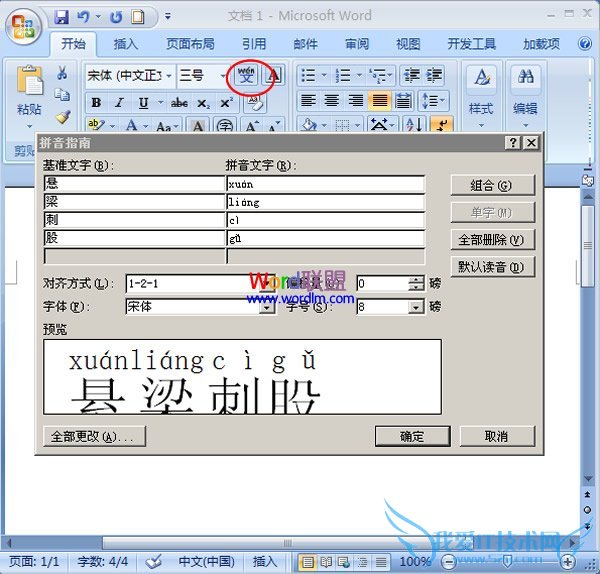Select the Justify alignment icon
This screenshot has width=600, height=574.
click(380, 101)
